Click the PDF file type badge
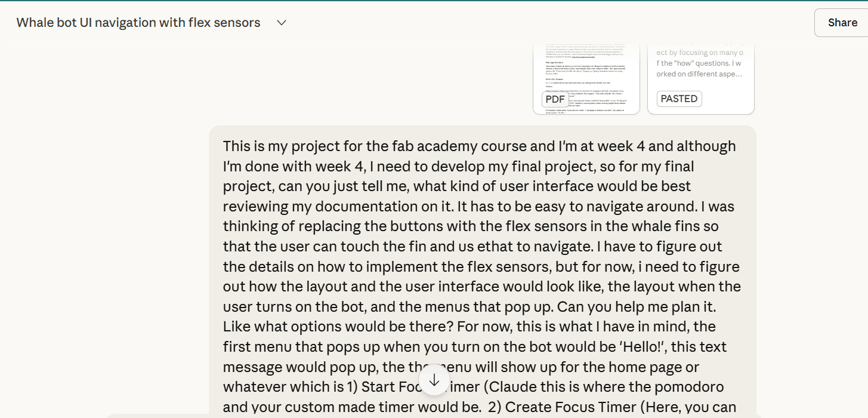 point(555,99)
